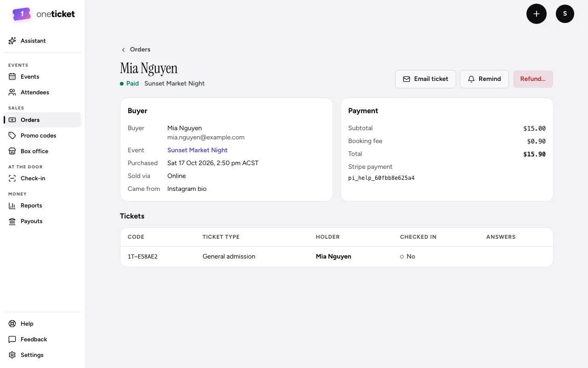Click the General admission ticket type cell

(229, 257)
